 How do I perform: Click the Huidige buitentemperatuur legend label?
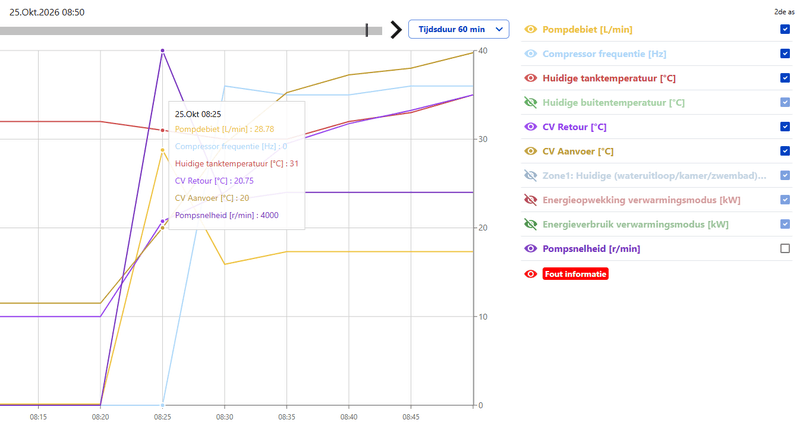click(x=613, y=103)
